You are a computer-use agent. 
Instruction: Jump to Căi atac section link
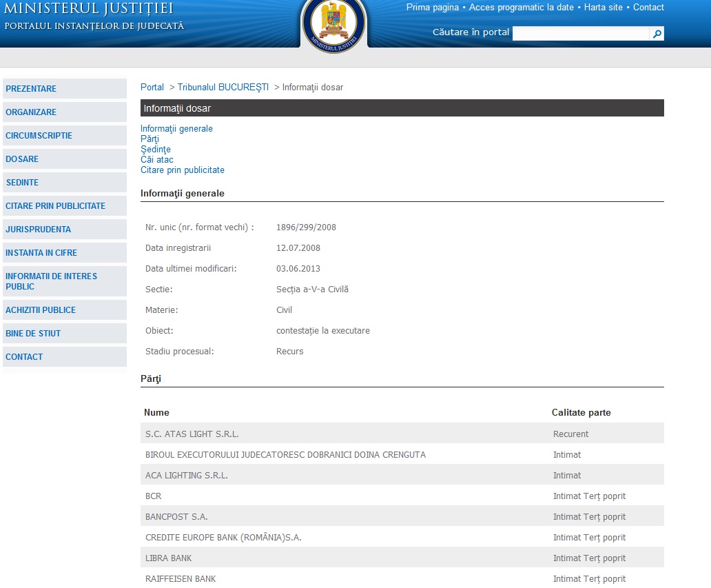tap(156, 160)
